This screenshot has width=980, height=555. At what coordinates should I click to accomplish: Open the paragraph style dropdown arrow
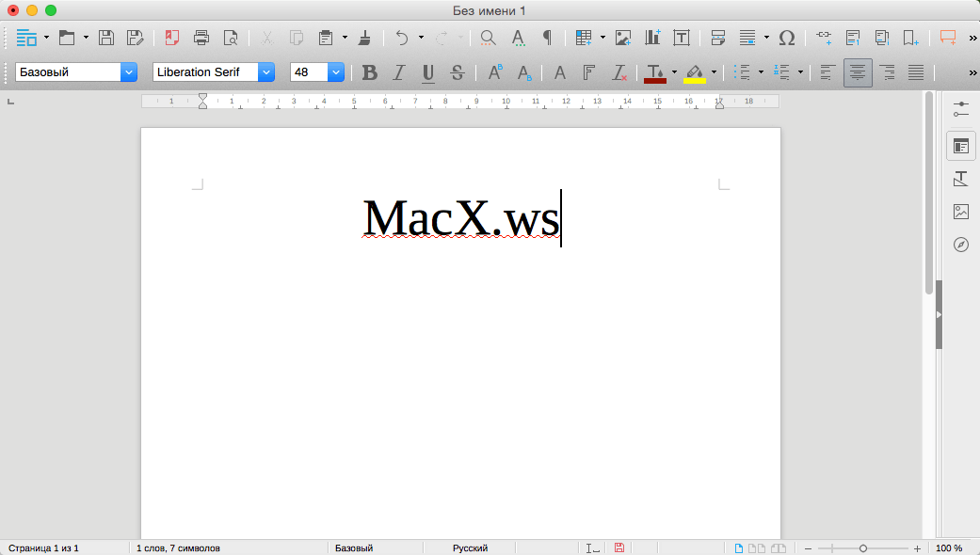point(129,71)
